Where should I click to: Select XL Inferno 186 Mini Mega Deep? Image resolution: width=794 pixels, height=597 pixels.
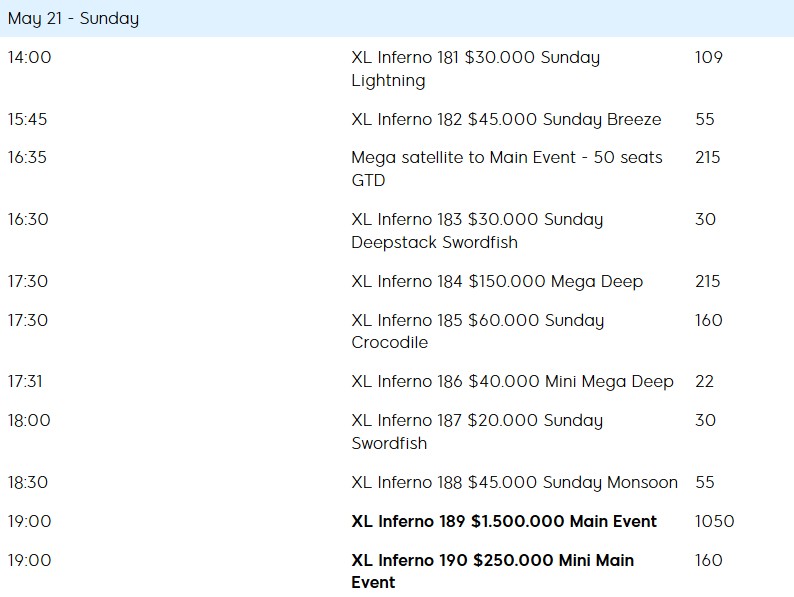[x=512, y=381]
